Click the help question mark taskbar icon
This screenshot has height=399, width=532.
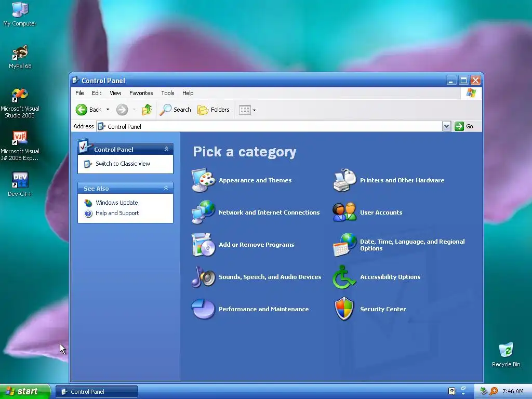click(451, 391)
